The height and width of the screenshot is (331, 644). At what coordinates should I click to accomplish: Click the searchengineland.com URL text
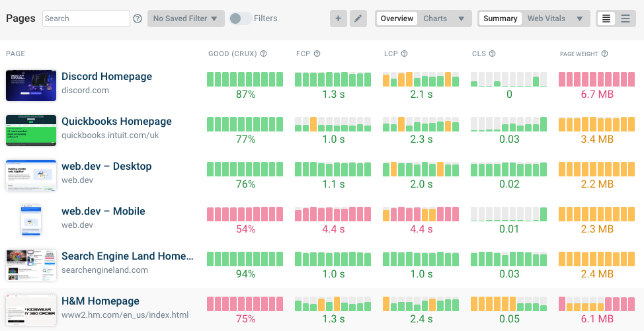[x=104, y=270]
